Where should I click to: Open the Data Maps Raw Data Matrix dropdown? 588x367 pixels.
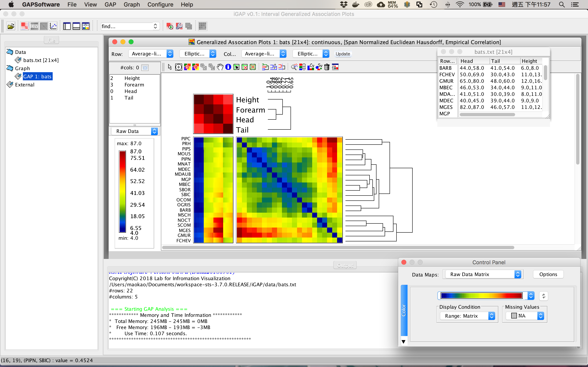[483, 274]
